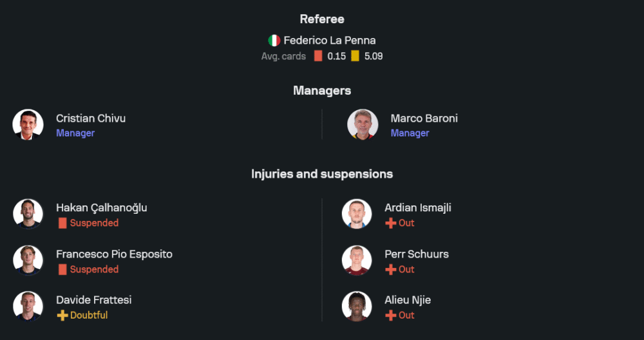The image size is (644, 340).
Task: Click Perr Schuurs' player photo
Action: point(357,261)
